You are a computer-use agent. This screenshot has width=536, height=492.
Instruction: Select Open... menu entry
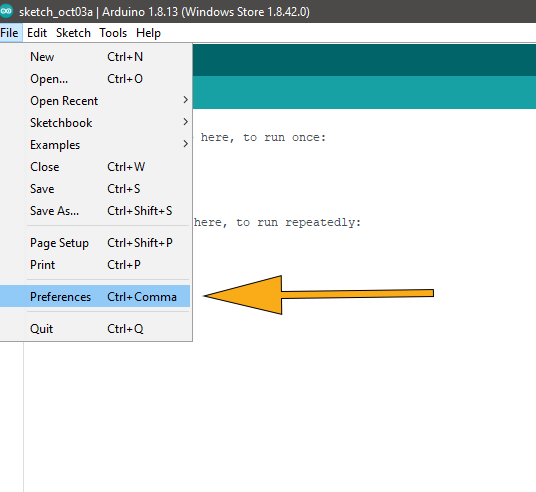95,79
